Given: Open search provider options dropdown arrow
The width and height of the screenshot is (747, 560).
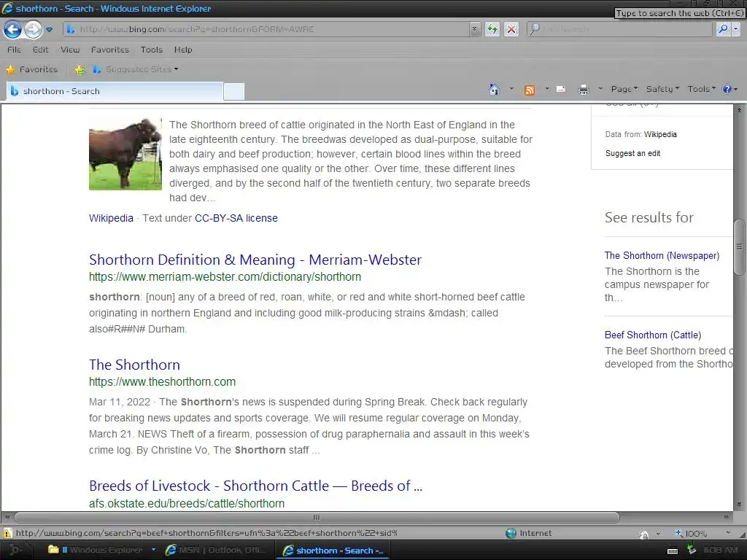Looking at the screenshot, I should click(735, 29).
